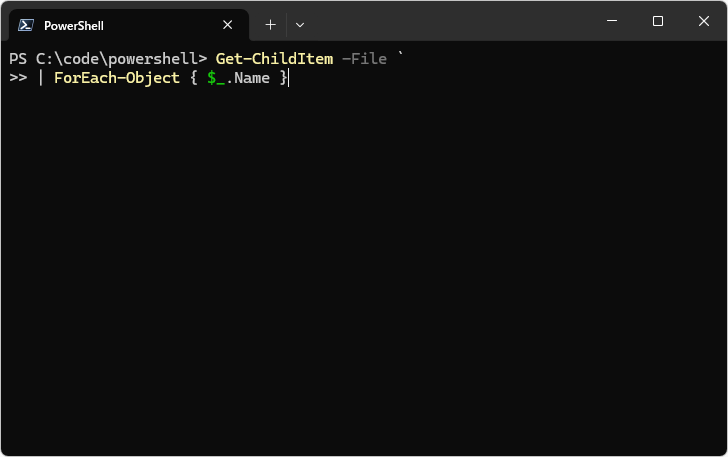Minimize the terminal window
Image resolution: width=728 pixels, height=457 pixels.
pyautogui.click(x=612, y=22)
